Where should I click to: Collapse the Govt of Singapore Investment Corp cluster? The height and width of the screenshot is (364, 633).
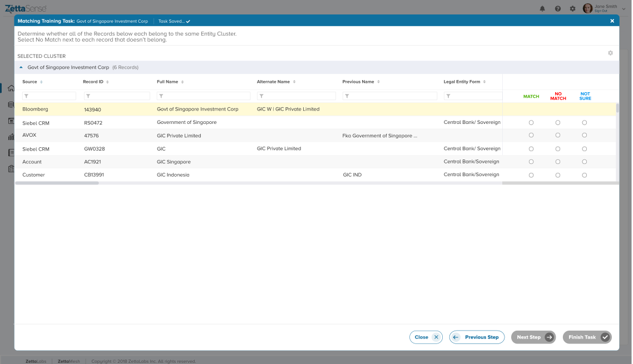click(21, 67)
